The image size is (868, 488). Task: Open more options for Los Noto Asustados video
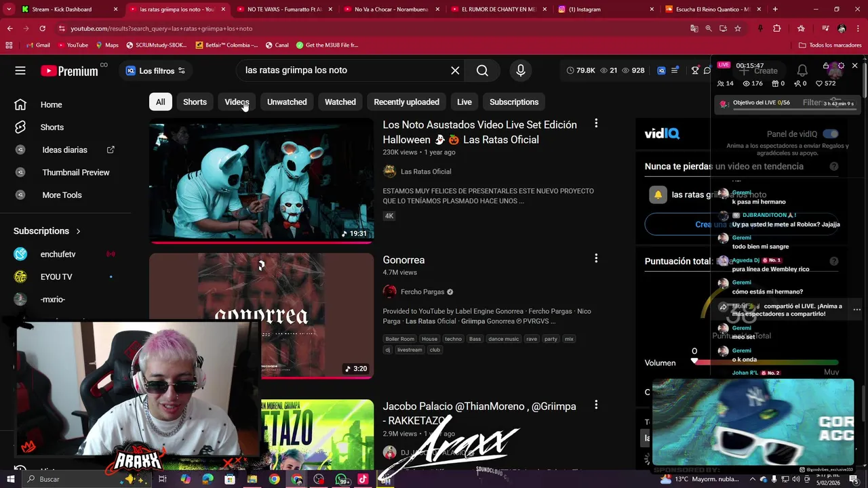596,123
